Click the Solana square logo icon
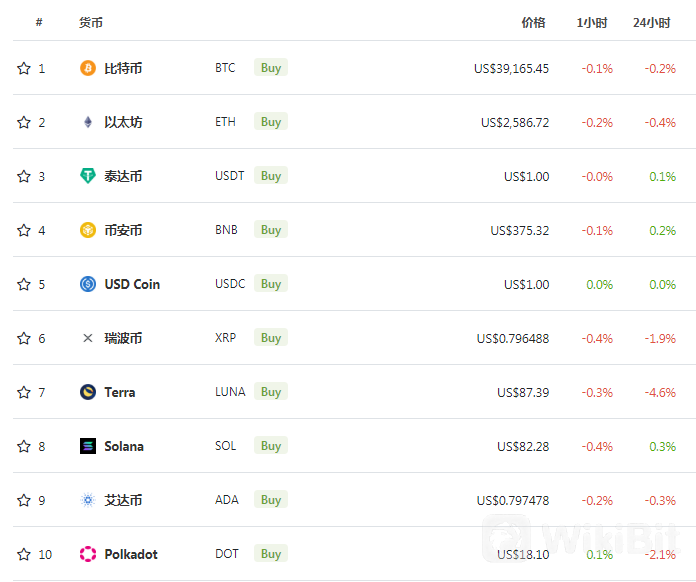Screen dimensions: 696x582 coord(88,446)
